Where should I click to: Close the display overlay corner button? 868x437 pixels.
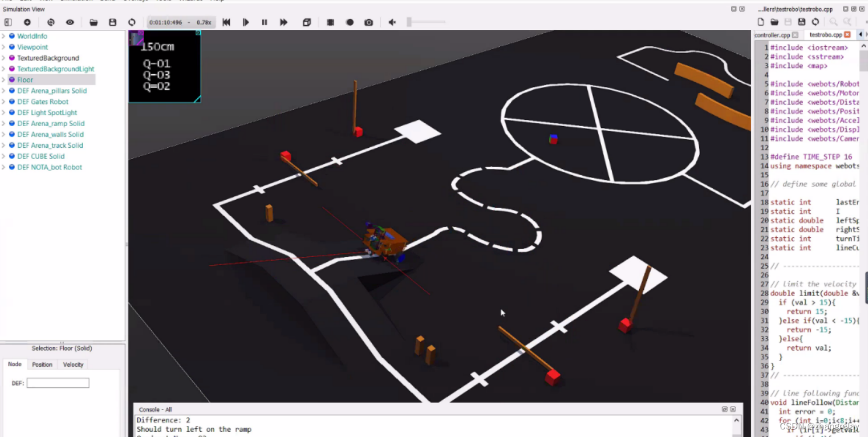pos(198,33)
